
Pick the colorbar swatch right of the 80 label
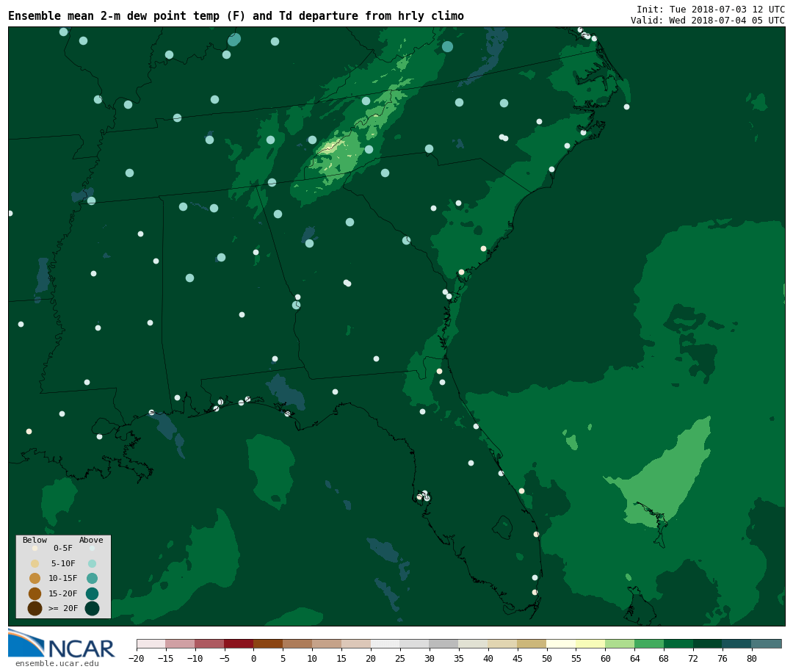pos(766,644)
